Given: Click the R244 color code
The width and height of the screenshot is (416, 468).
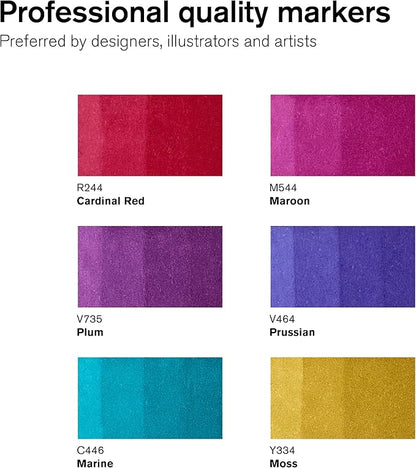Looking at the screenshot, I should [x=90, y=188].
